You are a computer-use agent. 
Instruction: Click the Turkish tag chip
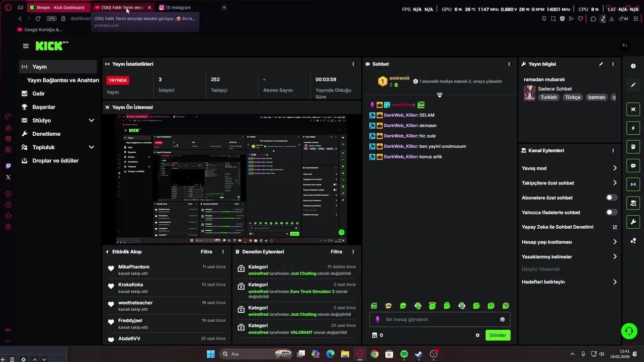548,97
